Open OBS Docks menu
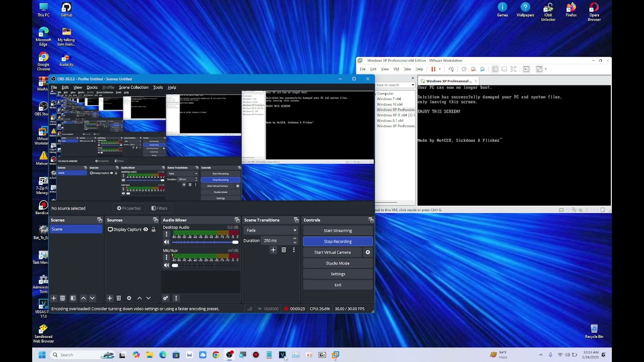Viewport: 644px width, 362px height. click(92, 87)
